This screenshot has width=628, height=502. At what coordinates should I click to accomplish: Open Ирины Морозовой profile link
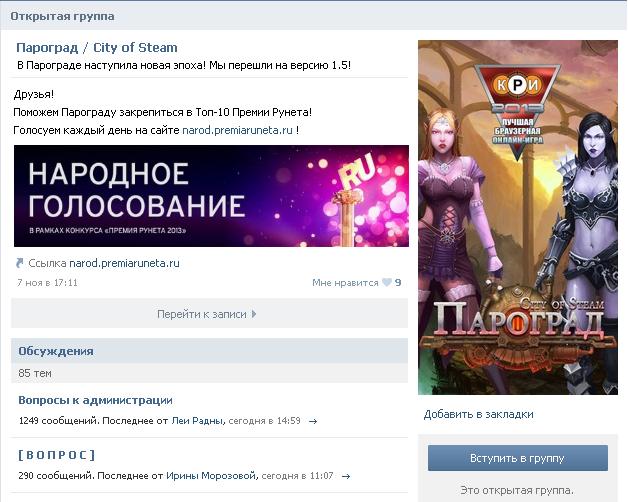tap(211, 476)
